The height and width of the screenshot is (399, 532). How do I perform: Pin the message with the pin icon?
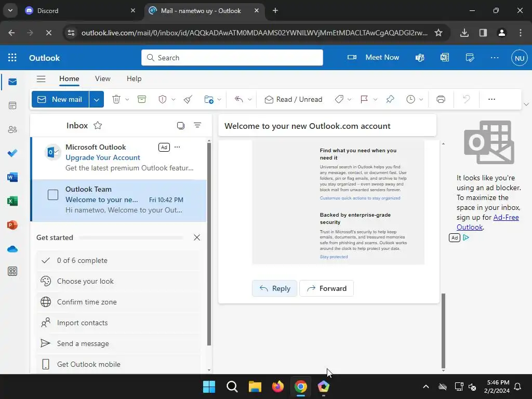[390, 99]
